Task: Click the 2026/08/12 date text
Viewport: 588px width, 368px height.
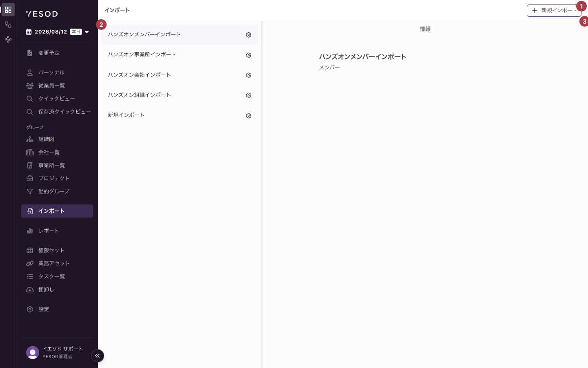Action: click(51, 32)
